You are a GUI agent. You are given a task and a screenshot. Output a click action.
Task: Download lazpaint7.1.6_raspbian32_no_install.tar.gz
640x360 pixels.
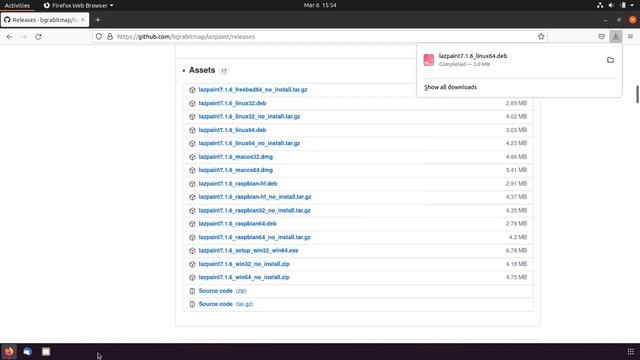tap(254, 211)
